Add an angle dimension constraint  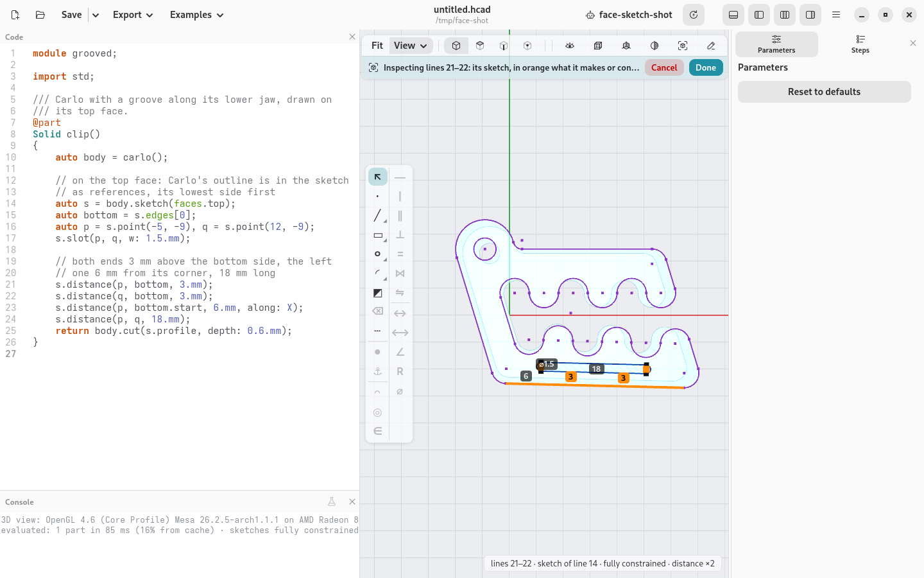(400, 352)
